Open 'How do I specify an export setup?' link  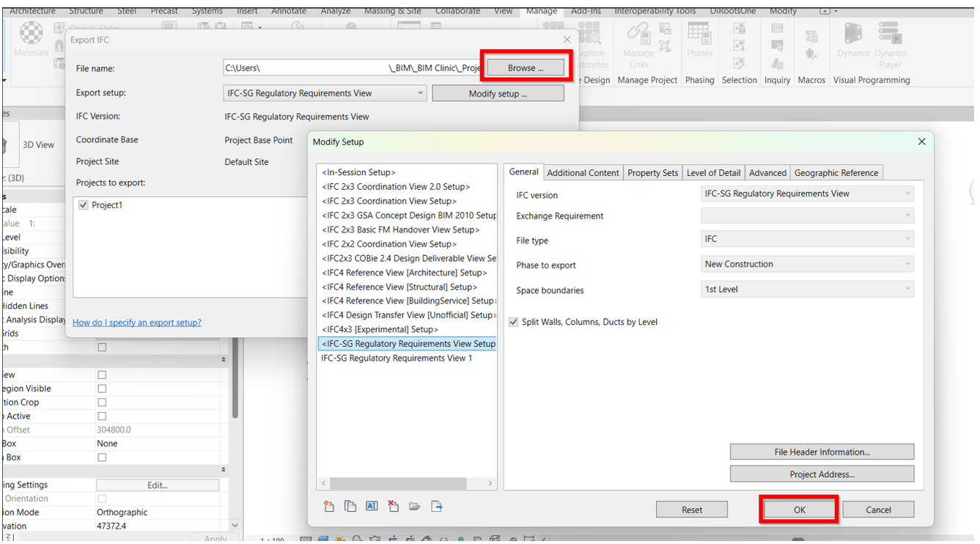coord(136,323)
